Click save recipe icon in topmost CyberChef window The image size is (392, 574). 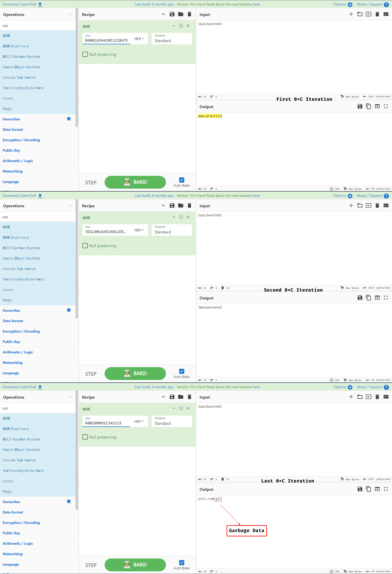click(172, 14)
